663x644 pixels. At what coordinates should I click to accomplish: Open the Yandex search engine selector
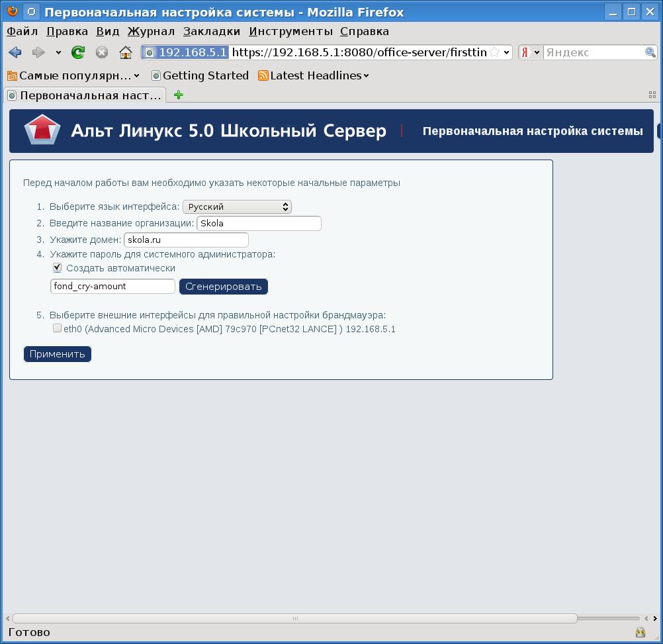(530, 52)
